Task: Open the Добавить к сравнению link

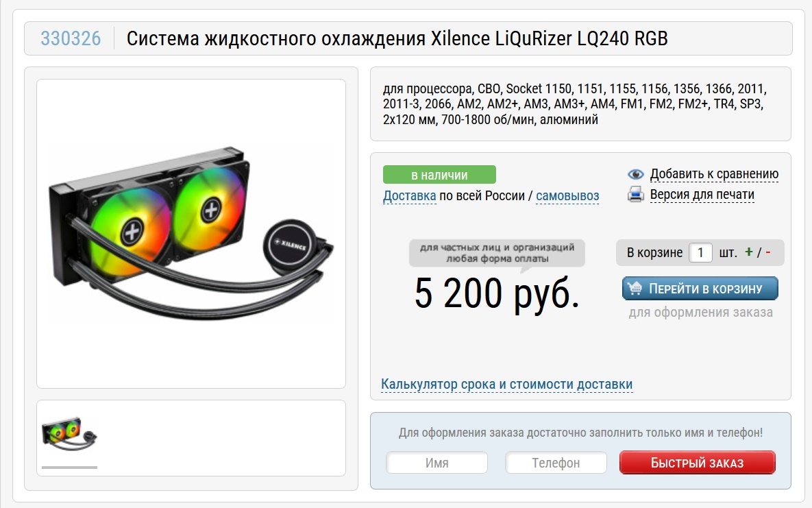Action: [x=714, y=174]
